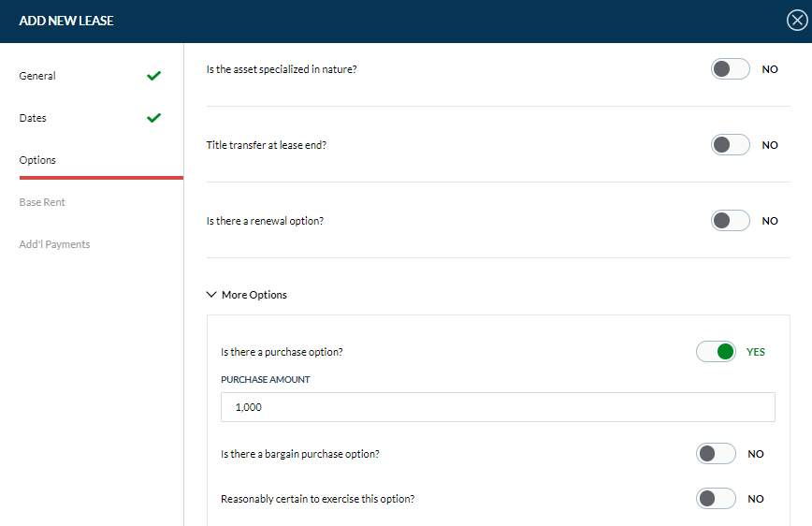812x526 pixels.
Task: Collapse the More Options section
Action: pos(247,295)
